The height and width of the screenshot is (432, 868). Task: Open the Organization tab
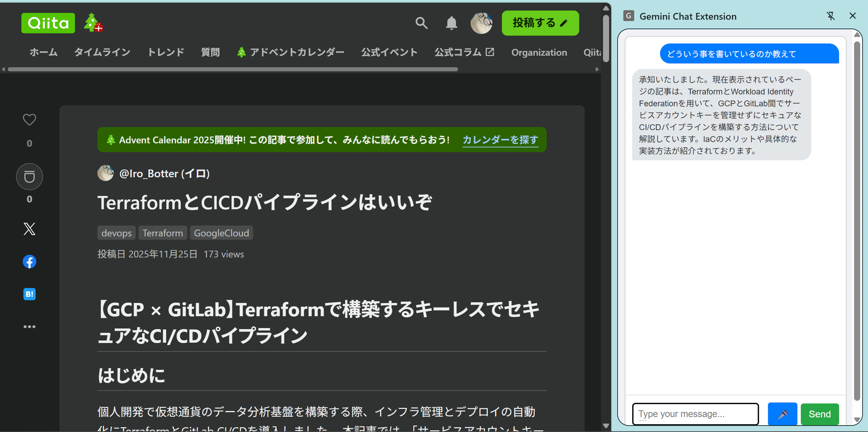[x=539, y=52]
